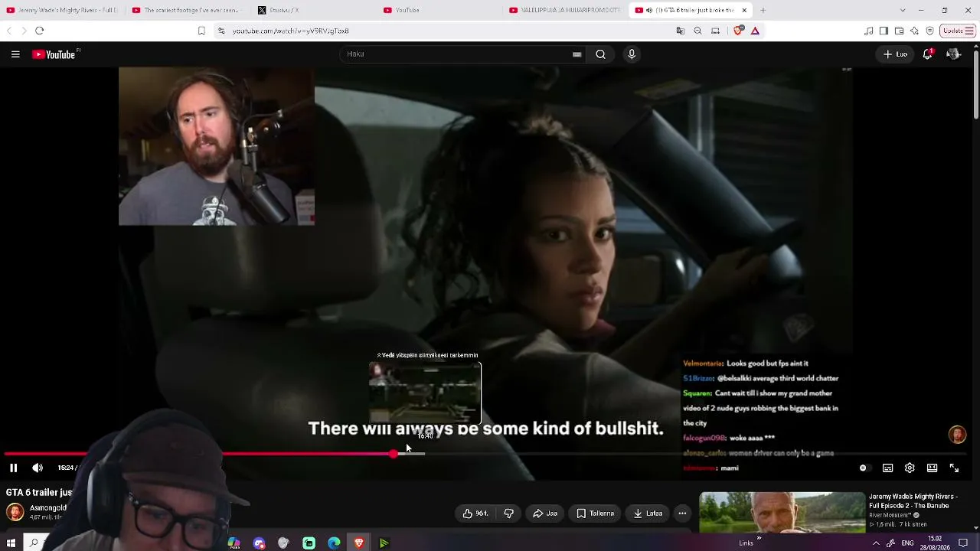This screenshot has width=980, height=551.
Task: Open Microsoft Edge from the taskbar
Action: tap(334, 543)
